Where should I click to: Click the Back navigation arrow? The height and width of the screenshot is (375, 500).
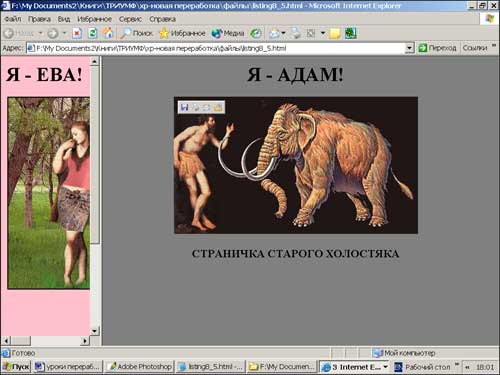point(9,33)
